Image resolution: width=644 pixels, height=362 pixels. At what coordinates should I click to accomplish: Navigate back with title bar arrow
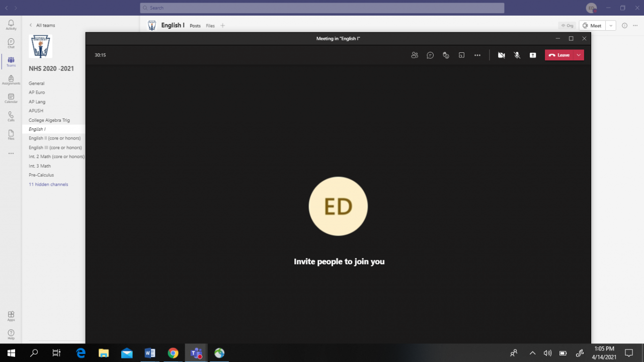(7, 8)
